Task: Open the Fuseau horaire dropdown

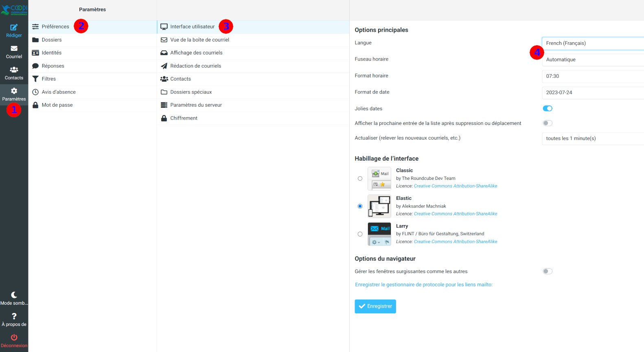Action: [x=593, y=60]
